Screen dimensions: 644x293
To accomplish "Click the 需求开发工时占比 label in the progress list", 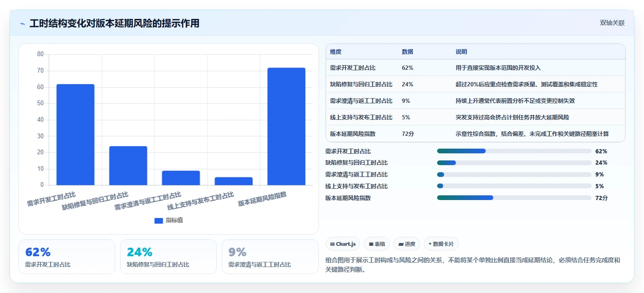I will tap(348, 151).
